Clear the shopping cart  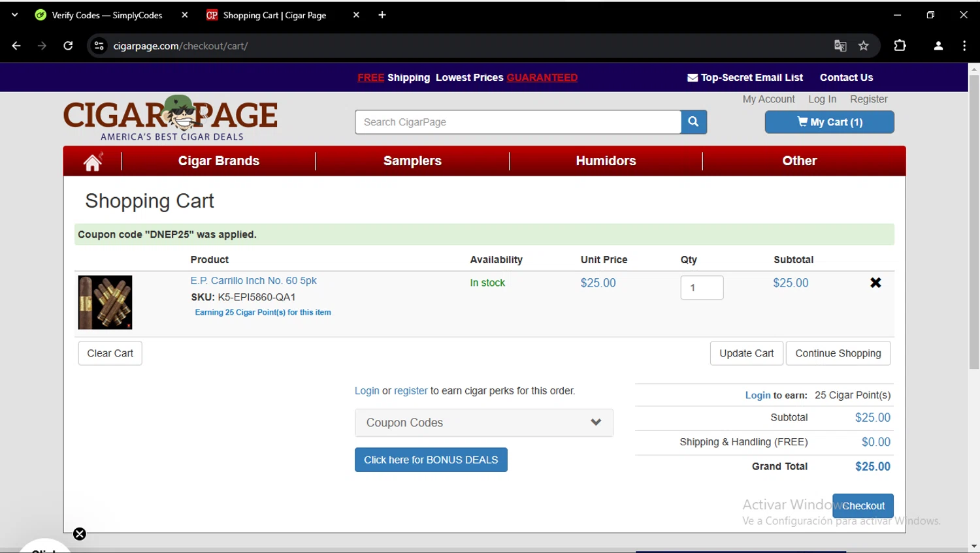(110, 353)
